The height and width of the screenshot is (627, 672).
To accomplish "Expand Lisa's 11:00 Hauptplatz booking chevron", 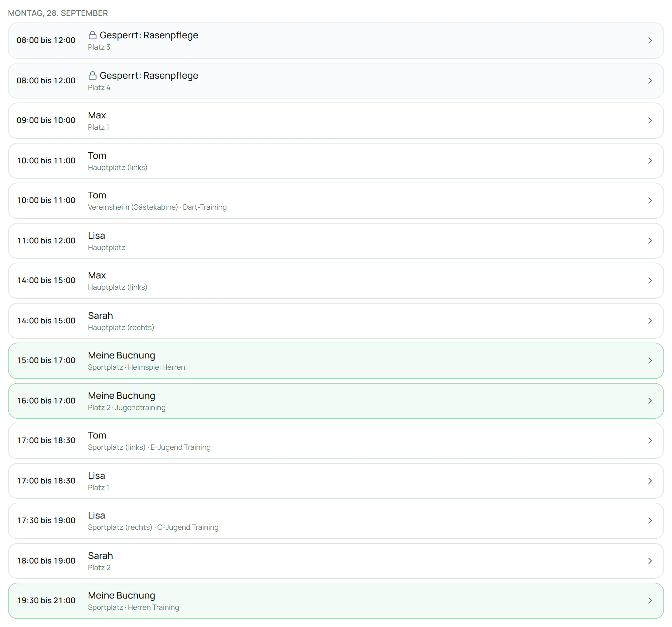I will [x=650, y=241].
